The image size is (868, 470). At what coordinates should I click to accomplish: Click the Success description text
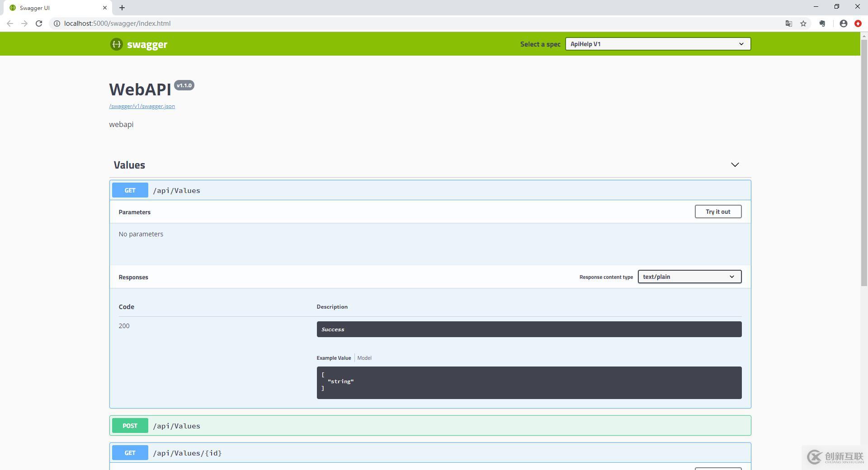pyautogui.click(x=333, y=329)
